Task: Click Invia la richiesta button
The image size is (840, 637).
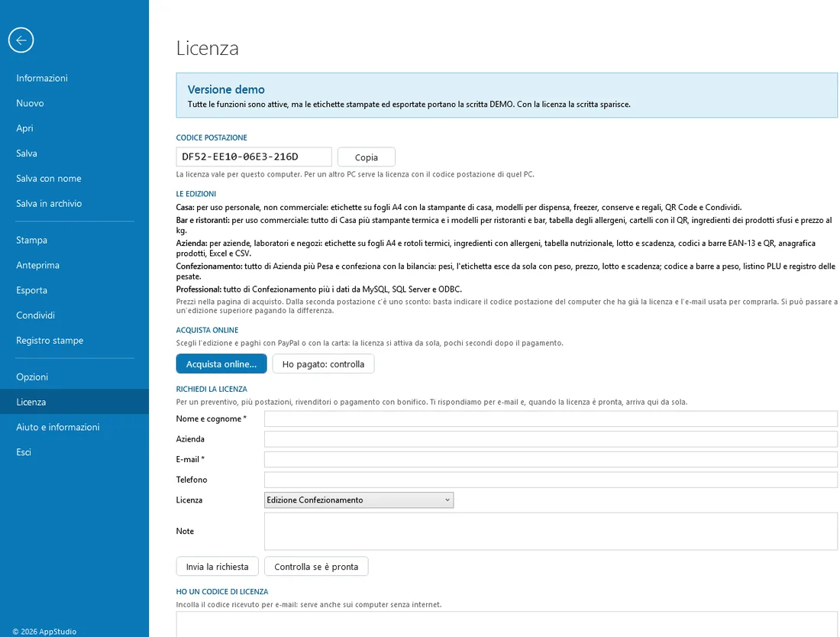Action: click(217, 567)
